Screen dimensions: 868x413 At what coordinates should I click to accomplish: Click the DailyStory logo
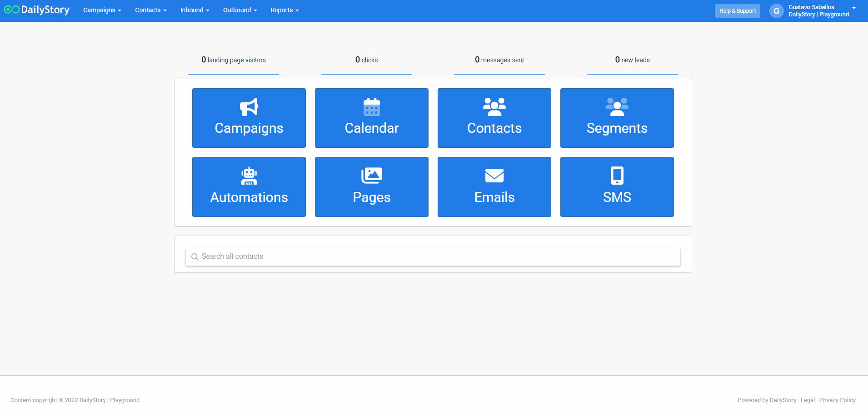[x=37, y=10]
